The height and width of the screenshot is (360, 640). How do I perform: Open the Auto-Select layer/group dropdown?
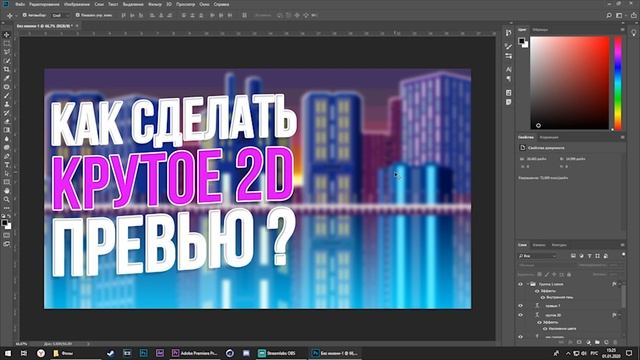pos(61,15)
